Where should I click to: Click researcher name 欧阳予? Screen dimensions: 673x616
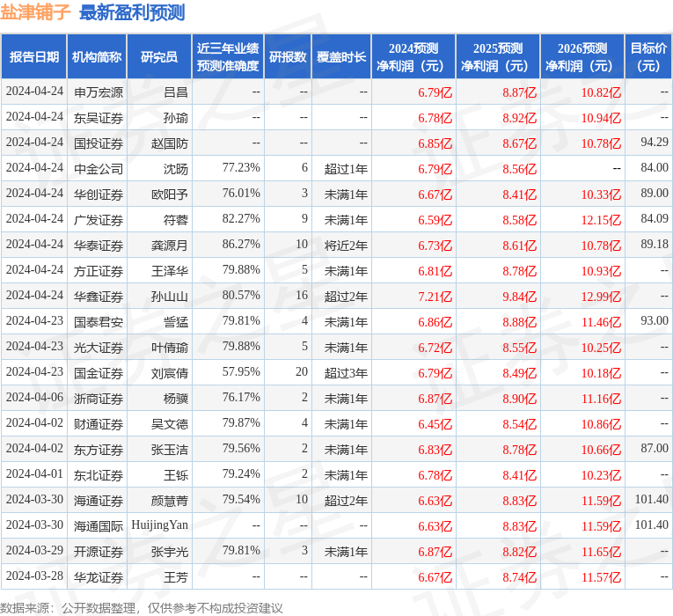(170, 194)
